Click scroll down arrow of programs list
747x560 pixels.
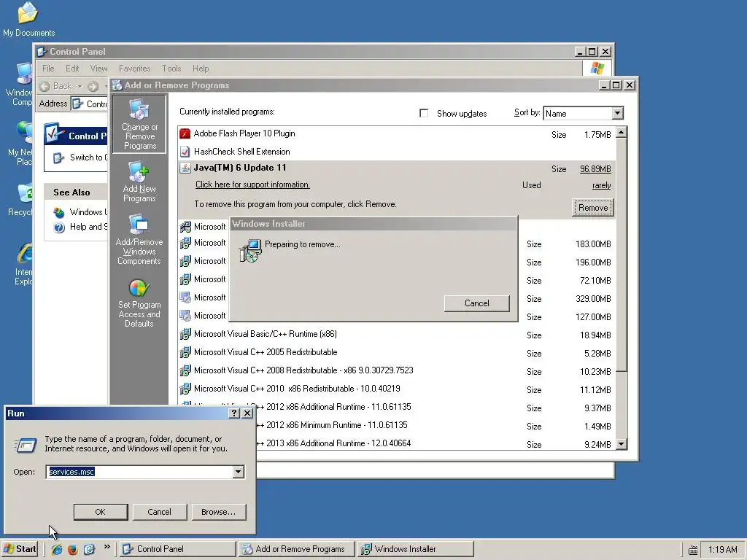(622, 444)
